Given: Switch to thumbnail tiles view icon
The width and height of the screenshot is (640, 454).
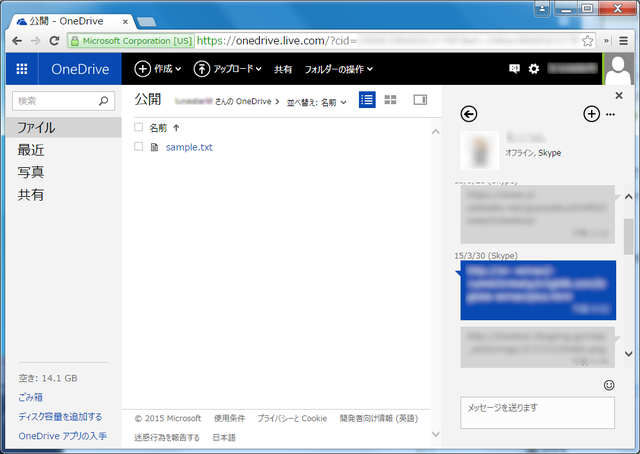Looking at the screenshot, I should pyautogui.click(x=391, y=100).
